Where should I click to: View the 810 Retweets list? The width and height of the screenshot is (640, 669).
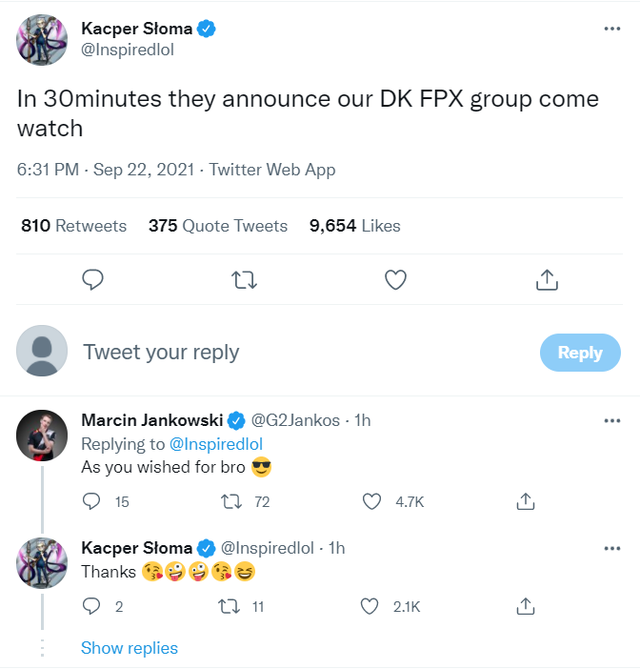coord(74,226)
